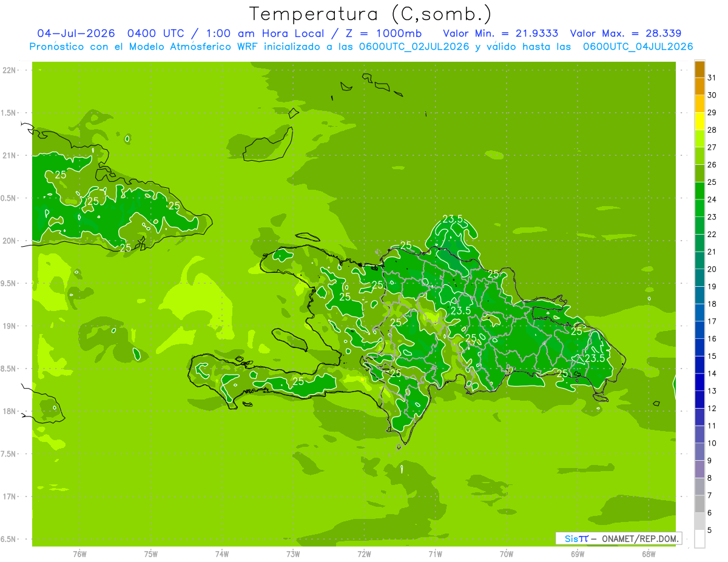The width and height of the screenshot is (728, 562).
Task: Click the '20' colorbar scale value
Action: pyautogui.click(x=712, y=269)
